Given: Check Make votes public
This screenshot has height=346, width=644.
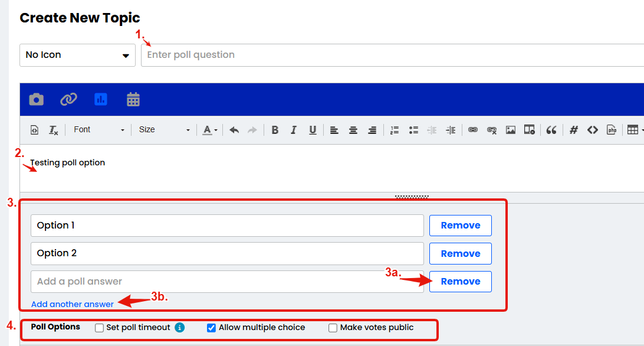Looking at the screenshot, I should (333, 328).
